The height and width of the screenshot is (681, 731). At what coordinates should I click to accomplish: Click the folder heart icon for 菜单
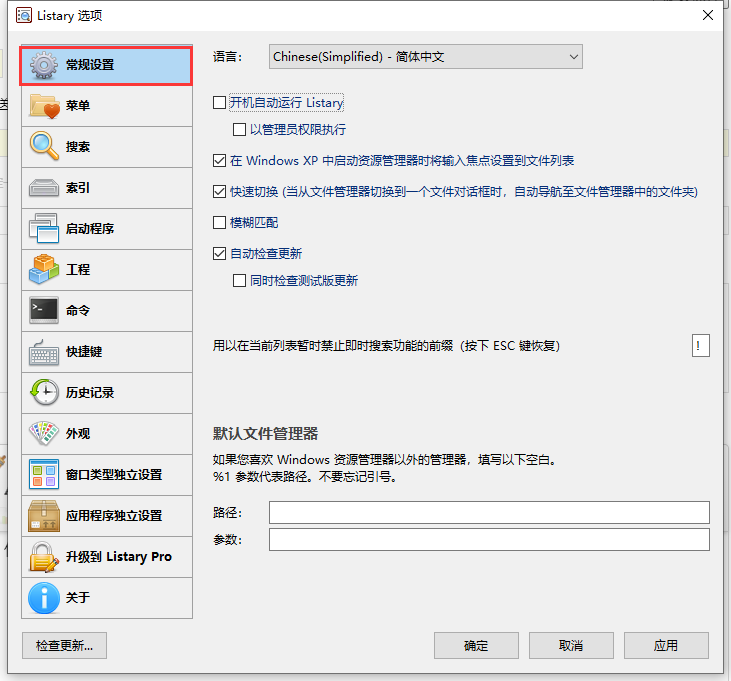tap(44, 106)
